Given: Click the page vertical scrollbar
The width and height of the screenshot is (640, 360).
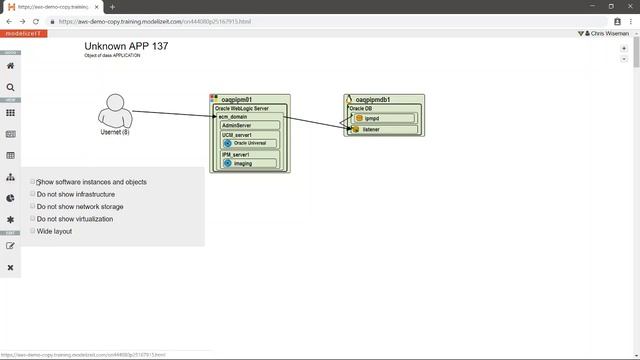Looking at the screenshot, I should tap(636, 52).
